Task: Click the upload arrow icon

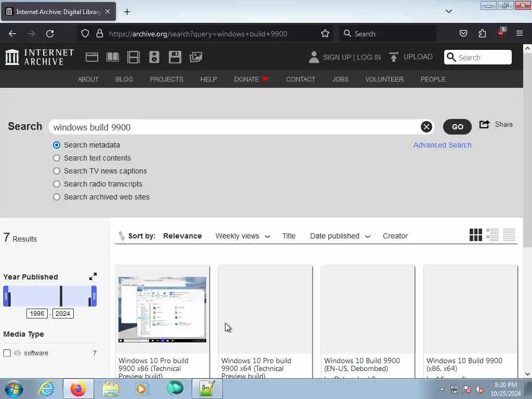Action: 394,57
